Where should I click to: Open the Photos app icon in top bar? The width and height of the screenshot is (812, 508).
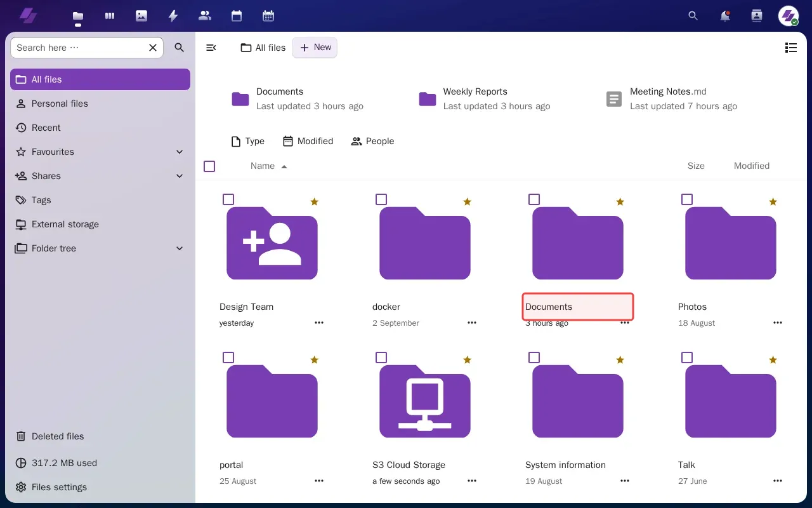[x=141, y=16]
